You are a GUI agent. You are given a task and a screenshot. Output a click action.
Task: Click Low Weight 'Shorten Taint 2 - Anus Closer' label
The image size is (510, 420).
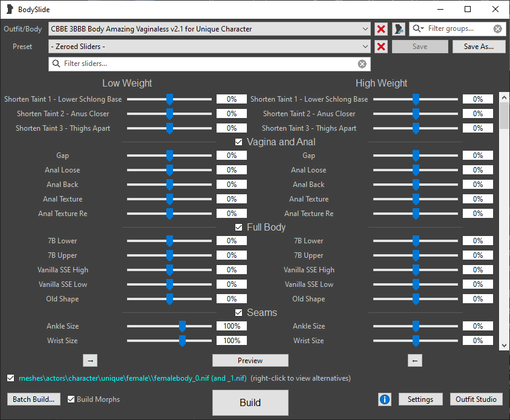click(x=63, y=114)
